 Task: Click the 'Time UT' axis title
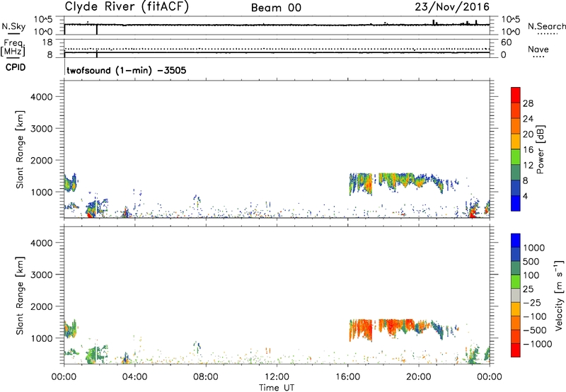coord(277,388)
